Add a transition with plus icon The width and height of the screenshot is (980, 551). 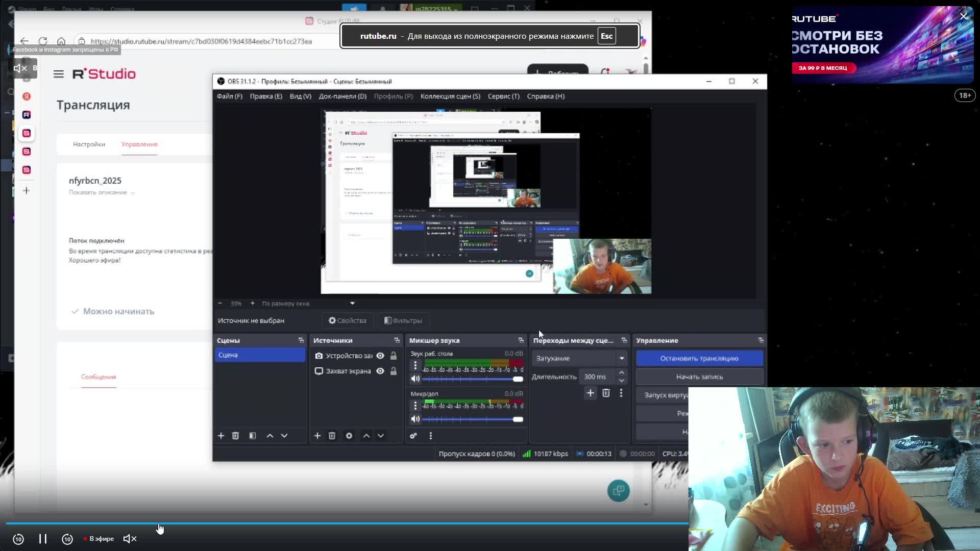click(591, 393)
